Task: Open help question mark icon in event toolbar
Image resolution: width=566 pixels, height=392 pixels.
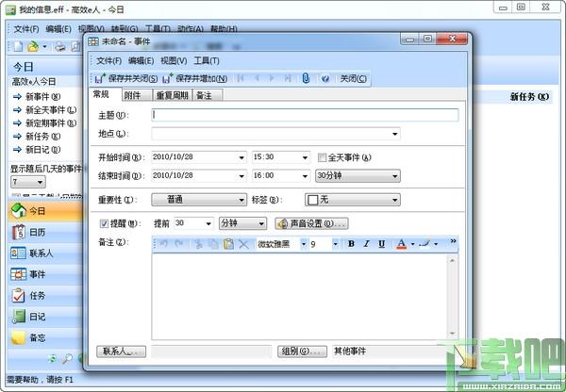Action: (325, 78)
